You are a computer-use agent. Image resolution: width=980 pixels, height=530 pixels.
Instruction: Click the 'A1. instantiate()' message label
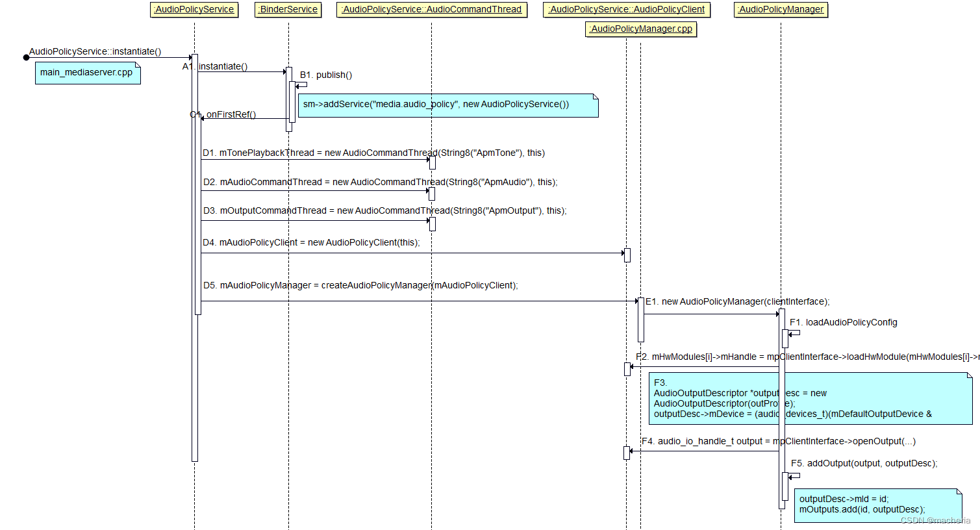(x=215, y=66)
